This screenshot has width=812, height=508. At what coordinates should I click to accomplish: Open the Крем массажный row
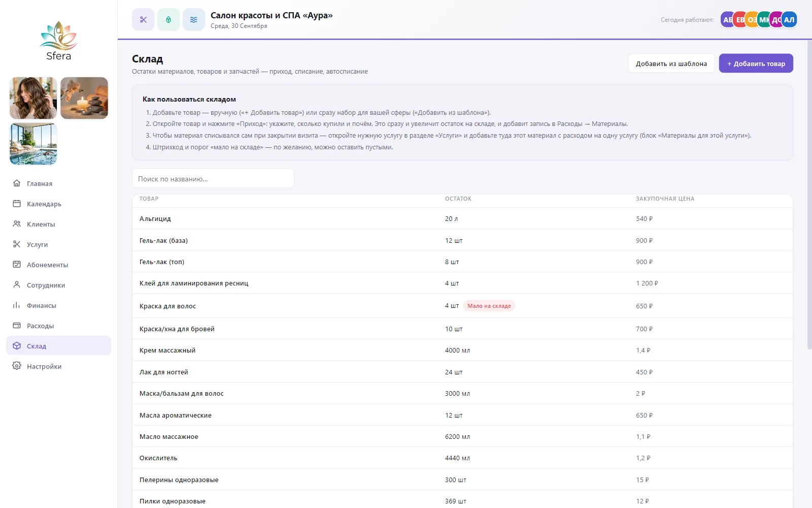[462, 350]
